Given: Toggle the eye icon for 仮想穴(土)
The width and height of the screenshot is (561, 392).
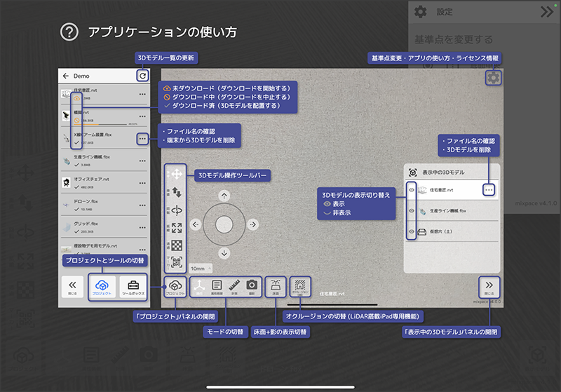Looking at the screenshot, I should pos(412,231).
